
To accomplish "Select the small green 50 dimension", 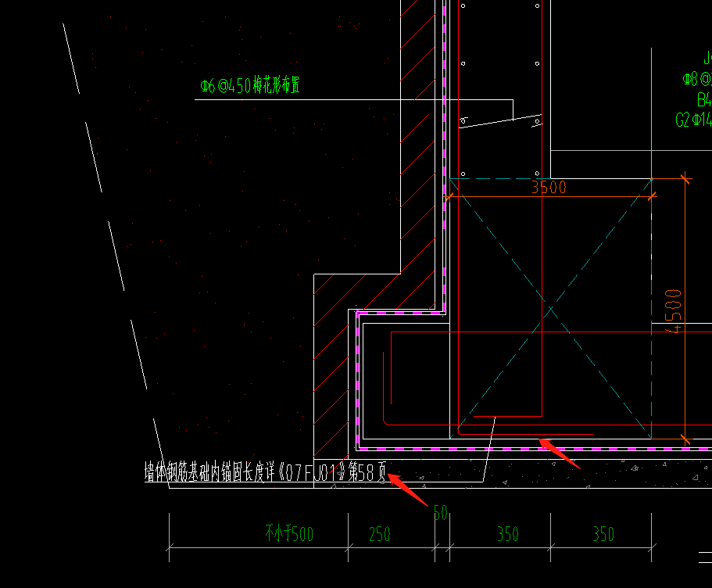I will coord(441,513).
